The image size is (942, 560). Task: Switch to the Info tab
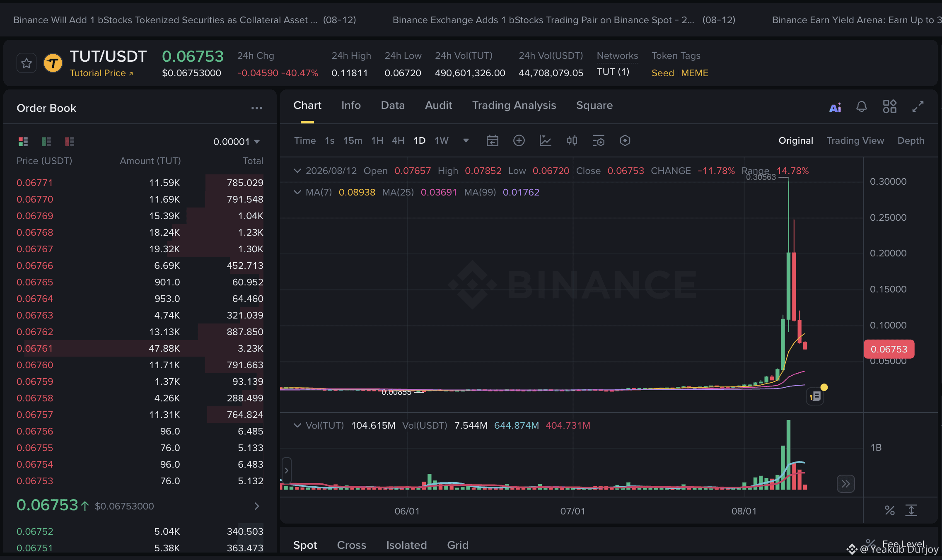pyautogui.click(x=351, y=105)
